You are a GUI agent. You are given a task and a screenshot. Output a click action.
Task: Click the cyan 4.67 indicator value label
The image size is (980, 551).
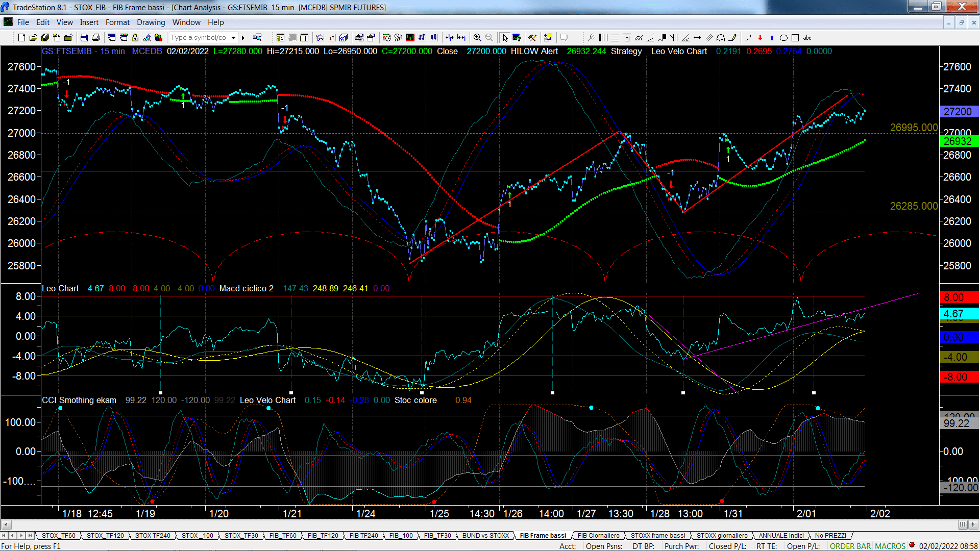click(959, 314)
